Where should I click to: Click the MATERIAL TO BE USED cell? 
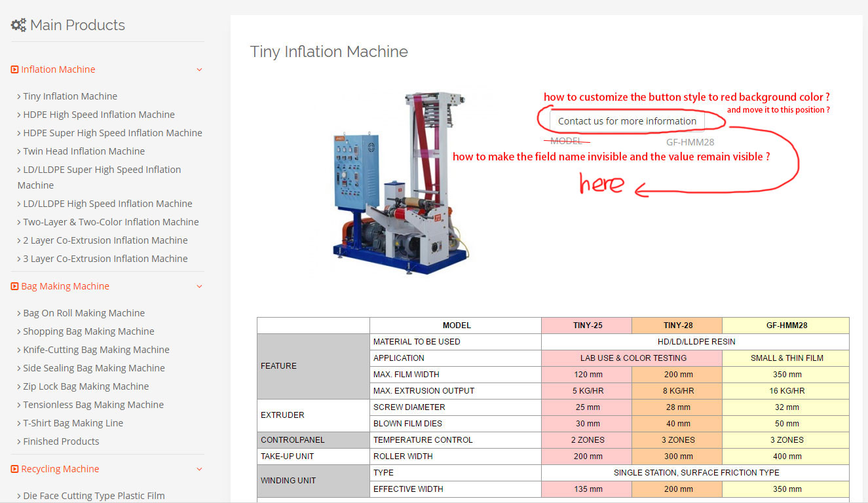point(456,342)
